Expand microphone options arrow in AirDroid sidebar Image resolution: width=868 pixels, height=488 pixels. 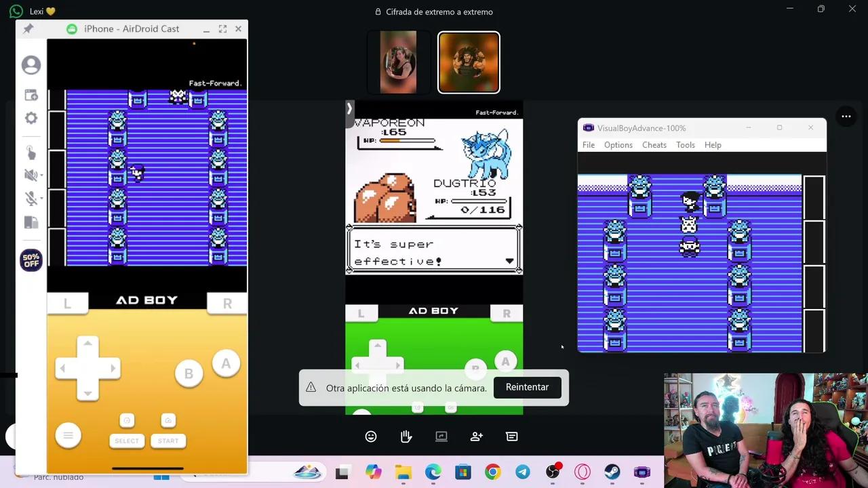tap(41, 199)
